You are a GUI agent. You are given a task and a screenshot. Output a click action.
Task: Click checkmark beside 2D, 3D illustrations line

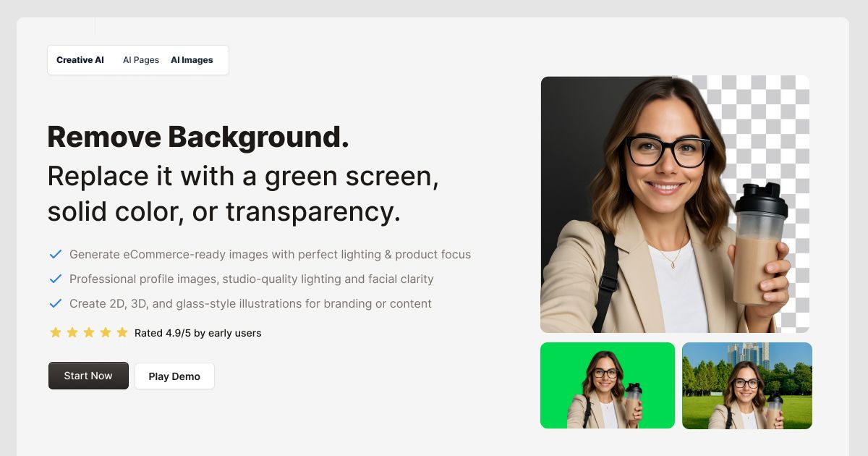55,303
